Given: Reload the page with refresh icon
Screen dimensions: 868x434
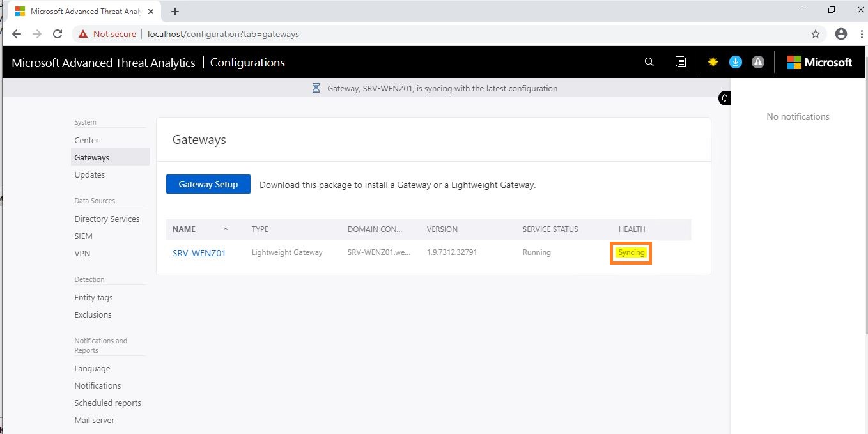Looking at the screenshot, I should pos(58,34).
